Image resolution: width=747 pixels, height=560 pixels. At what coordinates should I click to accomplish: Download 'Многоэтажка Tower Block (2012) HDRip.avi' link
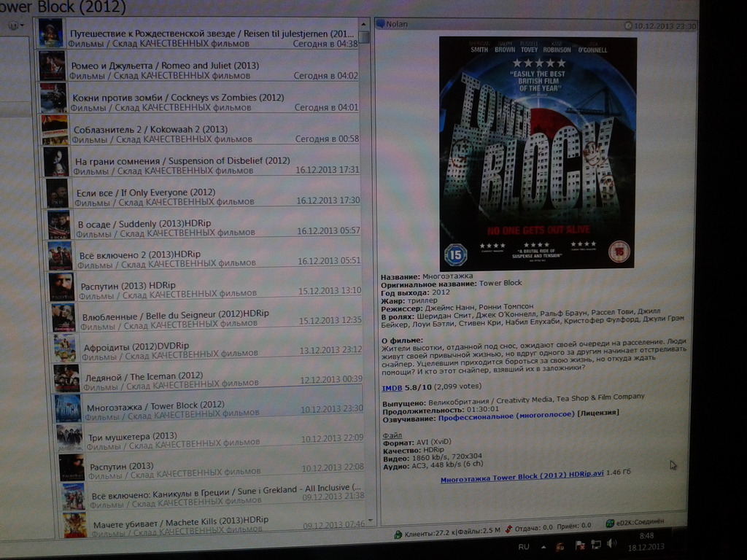(522, 476)
